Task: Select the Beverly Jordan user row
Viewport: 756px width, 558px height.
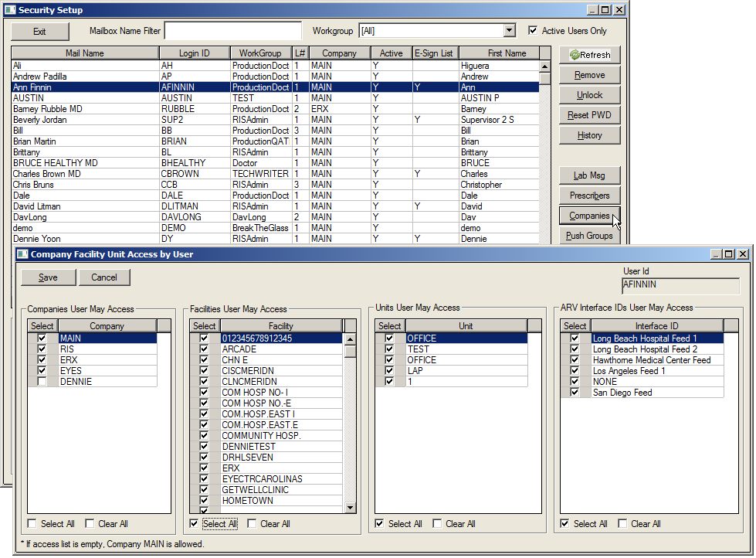Action: [x=85, y=120]
